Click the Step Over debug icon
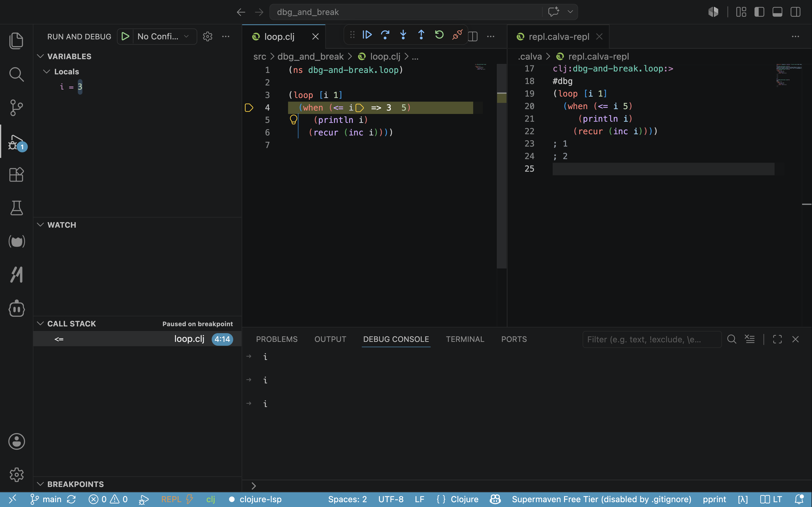This screenshot has width=812, height=507. 385,35
